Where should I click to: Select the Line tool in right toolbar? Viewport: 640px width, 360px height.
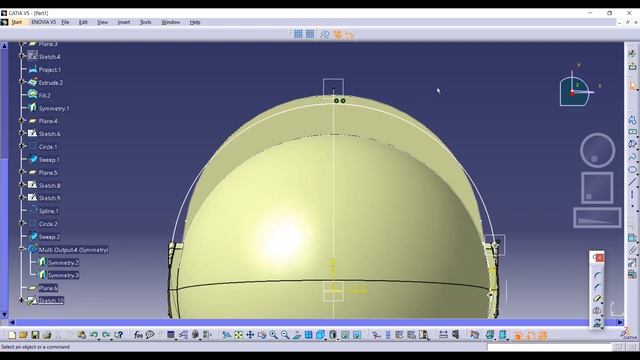click(x=632, y=182)
